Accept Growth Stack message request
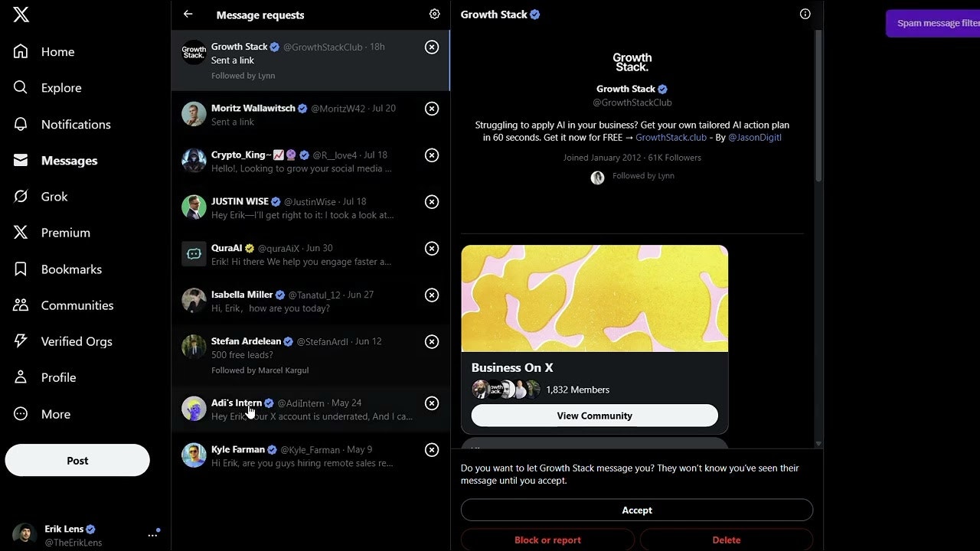This screenshot has width=980, height=551. point(637,510)
